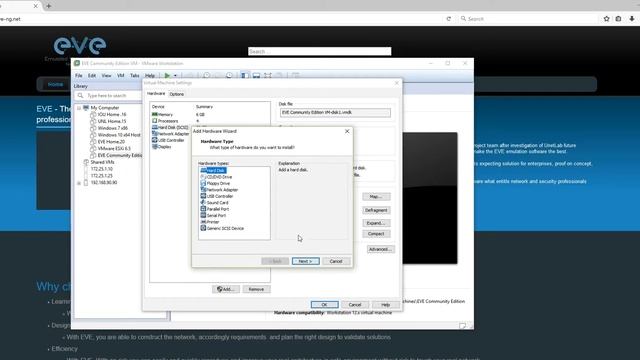Open a new browser tab
The image size is (640, 360).
49,6
